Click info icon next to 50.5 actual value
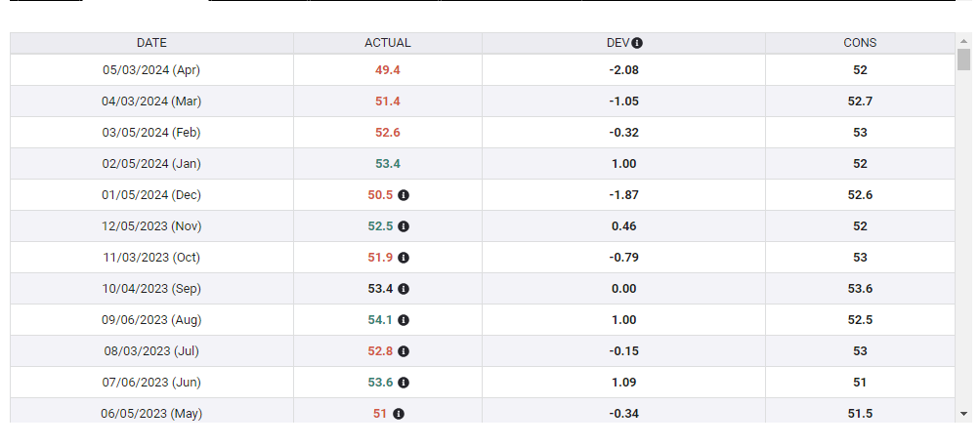This screenshot has width=980, height=447. point(404,195)
